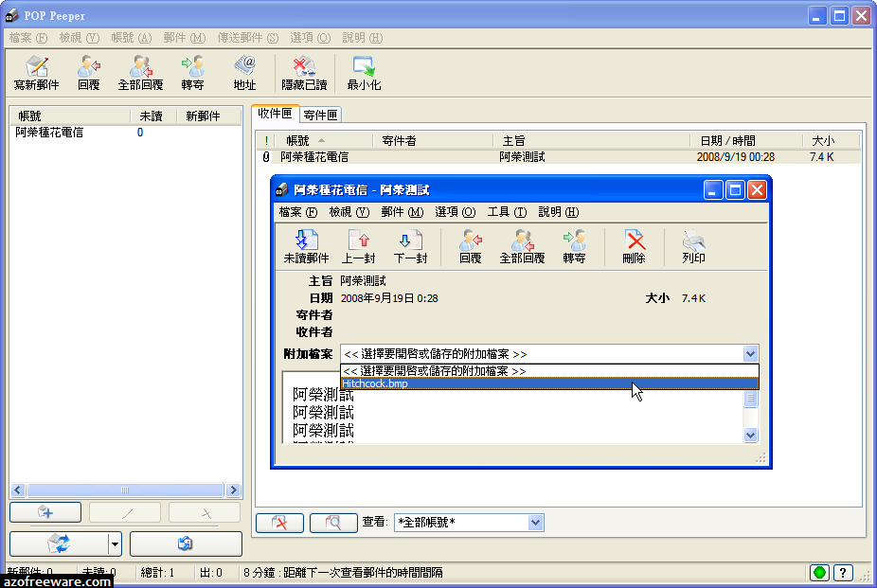Image resolution: width=877 pixels, height=588 pixels.
Task: Delete the message with 刪除 icon
Action: coord(634,246)
